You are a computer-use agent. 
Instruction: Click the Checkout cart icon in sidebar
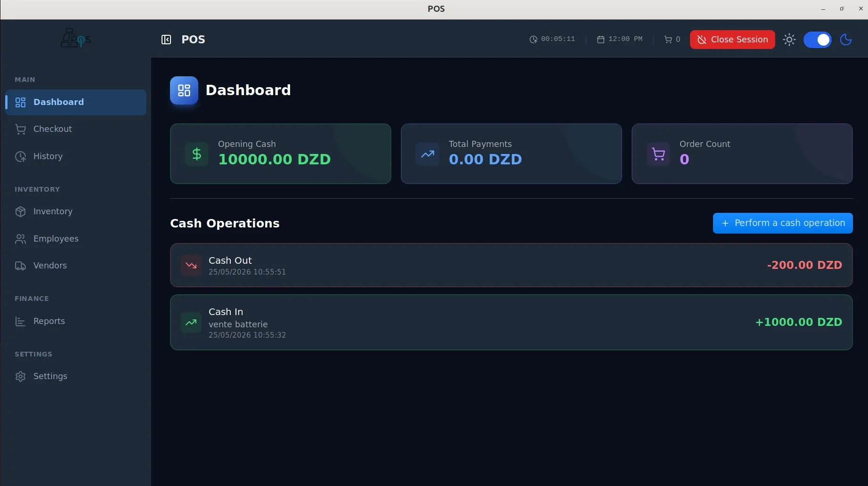click(20, 129)
